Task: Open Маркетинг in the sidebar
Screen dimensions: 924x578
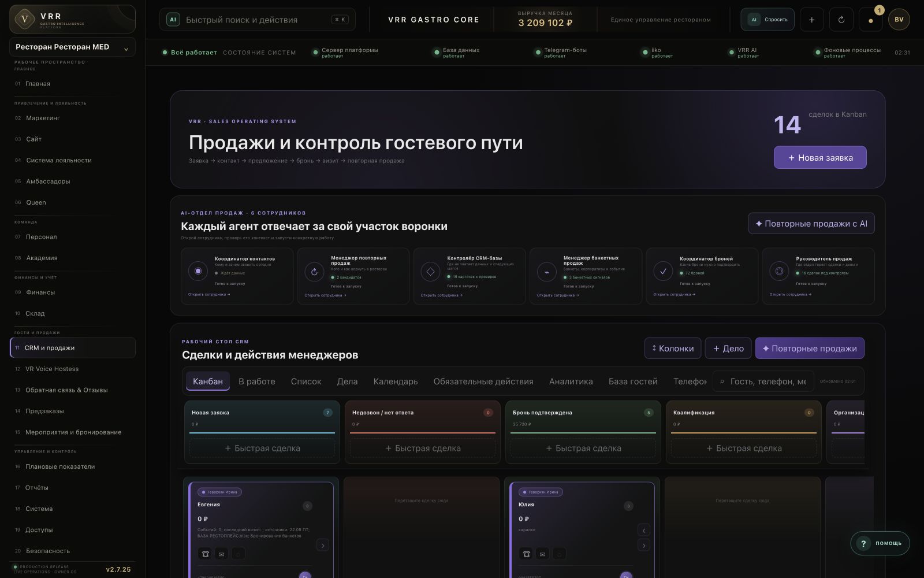Action: coord(72,118)
